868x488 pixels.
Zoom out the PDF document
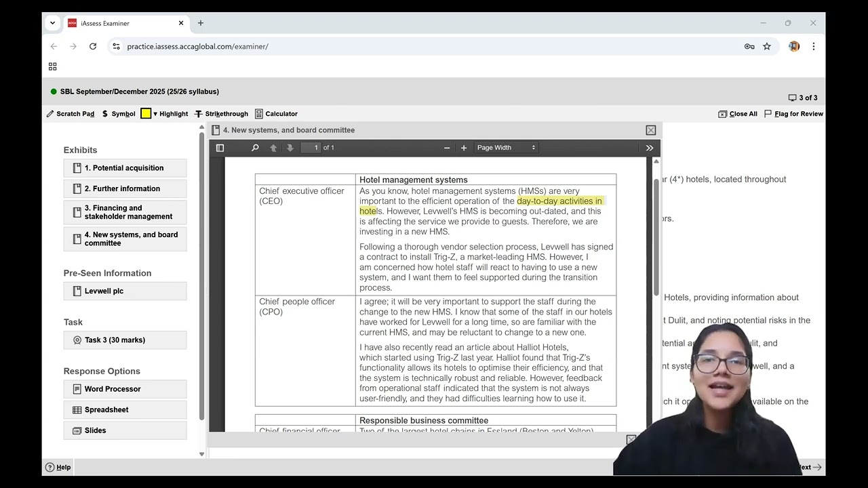point(447,148)
